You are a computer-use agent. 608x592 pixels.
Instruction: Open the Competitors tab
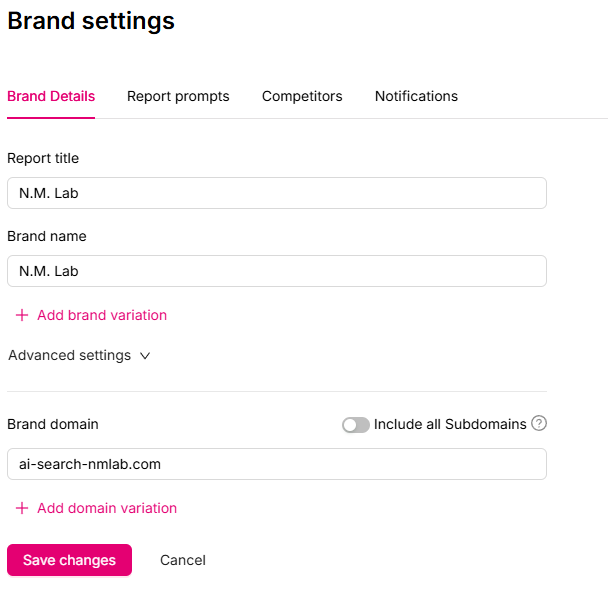click(x=302, y=96)
